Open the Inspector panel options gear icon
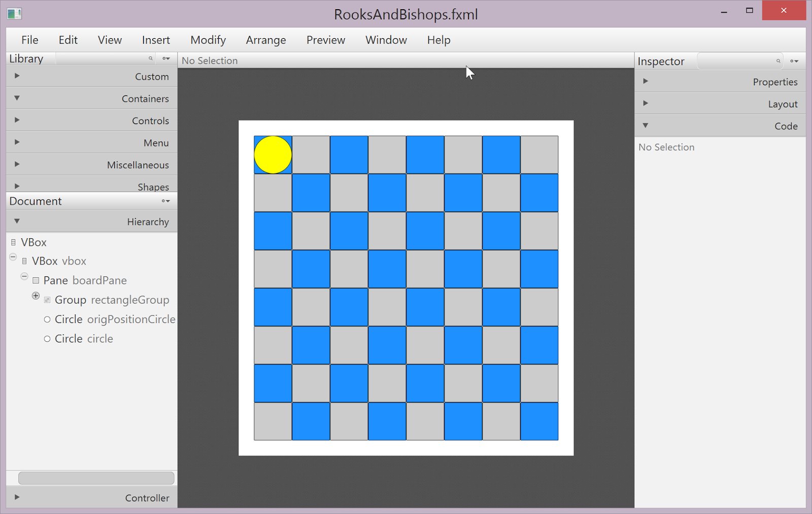The image size is (812, 514). click(x=794, y=61)
